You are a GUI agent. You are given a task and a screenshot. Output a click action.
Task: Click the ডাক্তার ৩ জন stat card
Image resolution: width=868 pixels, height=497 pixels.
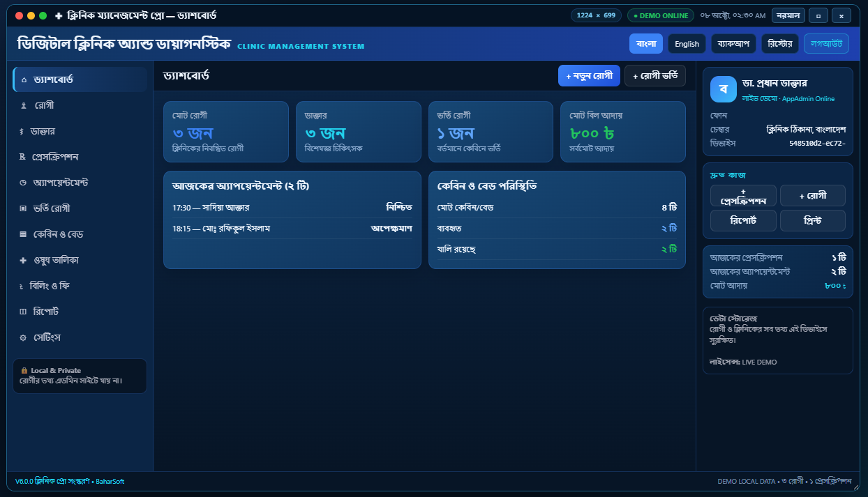click(359, 132)
